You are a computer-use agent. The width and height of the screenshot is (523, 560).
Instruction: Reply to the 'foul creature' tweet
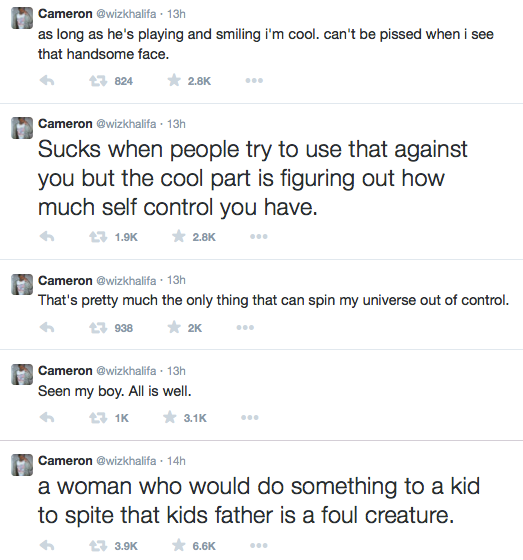tap(47, 545)
